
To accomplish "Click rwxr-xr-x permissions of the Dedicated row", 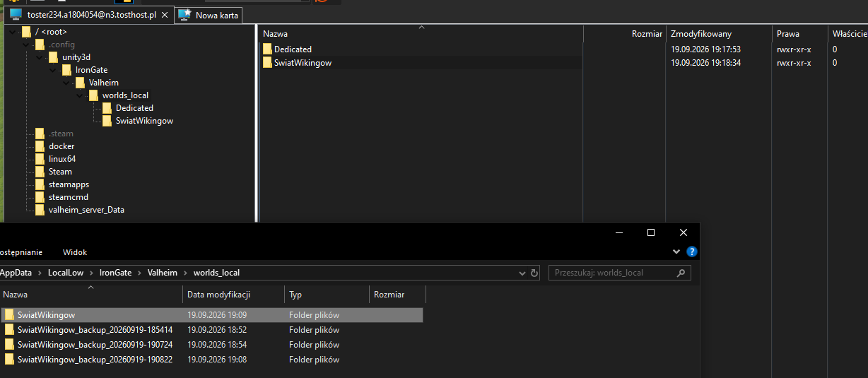I will click(794, 49).
